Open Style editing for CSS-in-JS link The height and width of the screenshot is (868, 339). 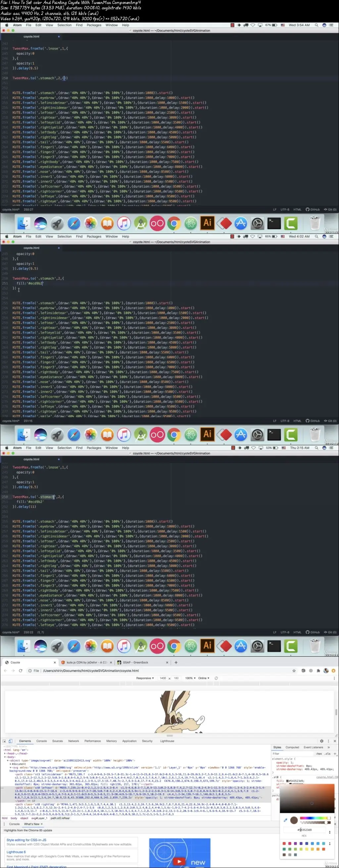click(26, 840)
